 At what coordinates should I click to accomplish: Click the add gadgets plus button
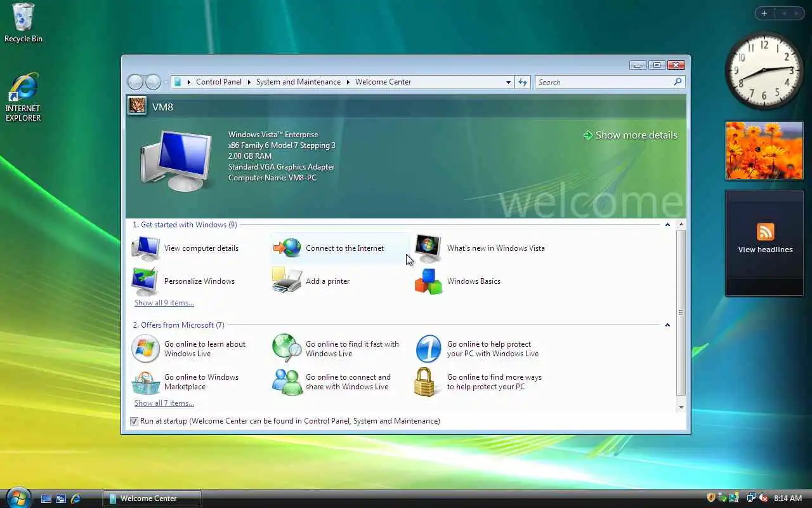pyautogui.click(x=764, y=13)
